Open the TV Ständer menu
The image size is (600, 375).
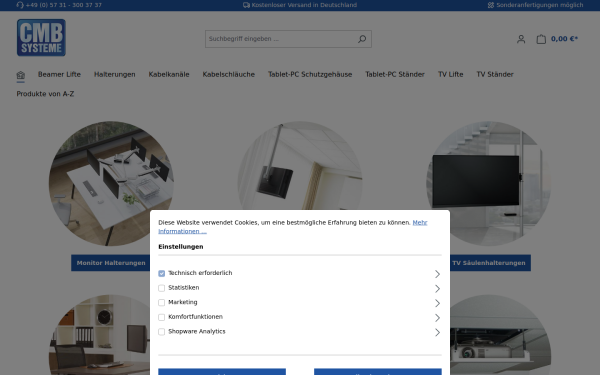click(x=495, y=74)
